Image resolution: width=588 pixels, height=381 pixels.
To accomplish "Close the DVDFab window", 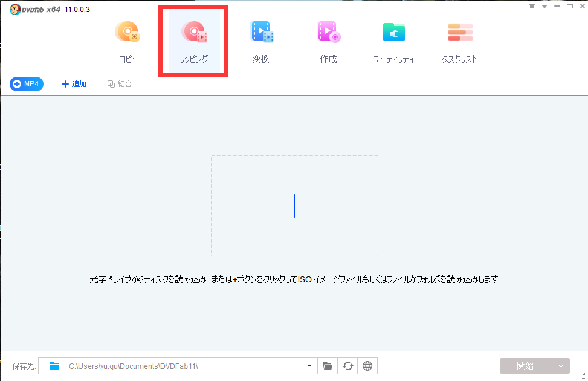I will (583, 6).
